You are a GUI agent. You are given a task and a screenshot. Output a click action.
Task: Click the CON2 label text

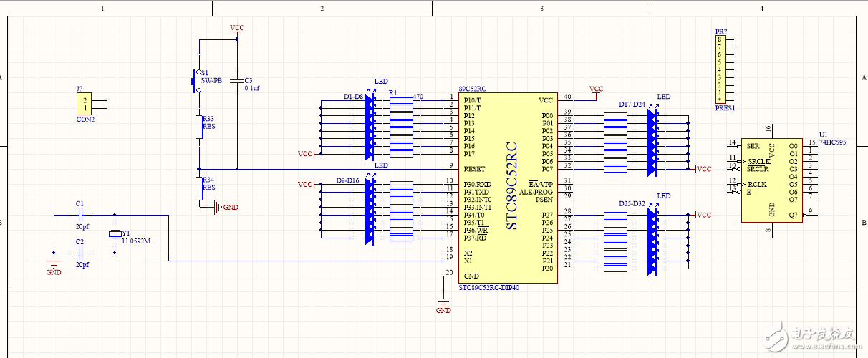pyautogui.click(x=85, y=120)
